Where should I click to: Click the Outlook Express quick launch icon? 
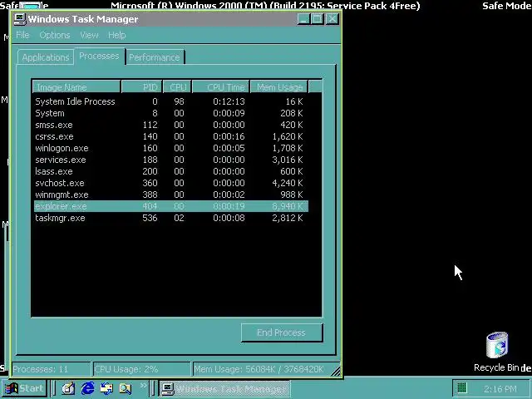point(106,388)
